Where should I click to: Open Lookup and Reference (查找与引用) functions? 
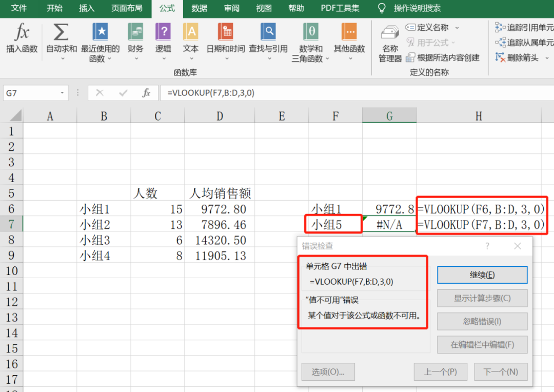[268, 41]
